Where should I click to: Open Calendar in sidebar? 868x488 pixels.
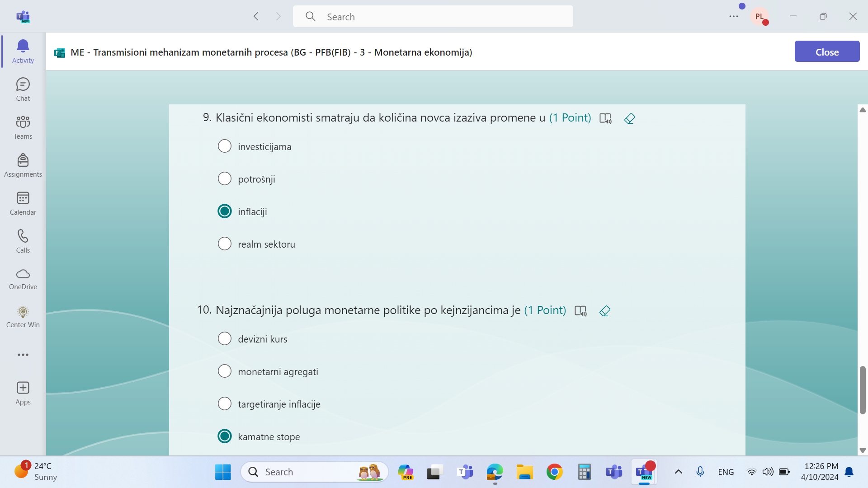pyautogui.click(x=23, y=203)
